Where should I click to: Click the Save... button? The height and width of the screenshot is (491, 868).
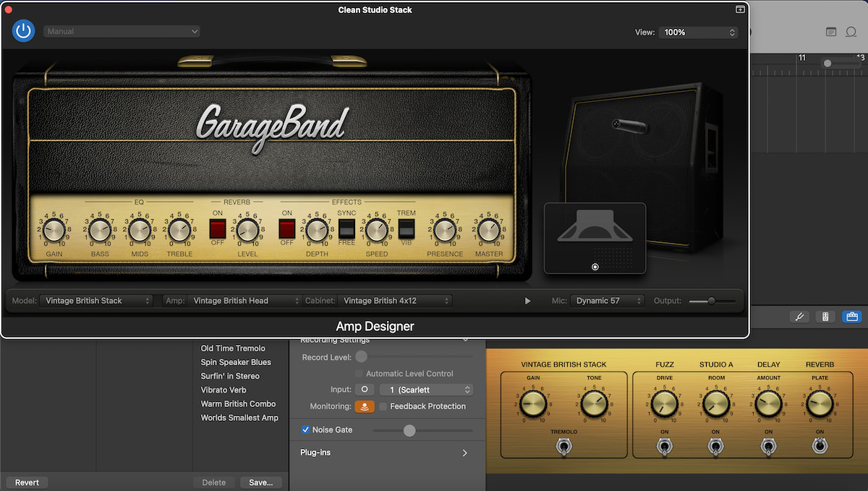coord(261,482)
